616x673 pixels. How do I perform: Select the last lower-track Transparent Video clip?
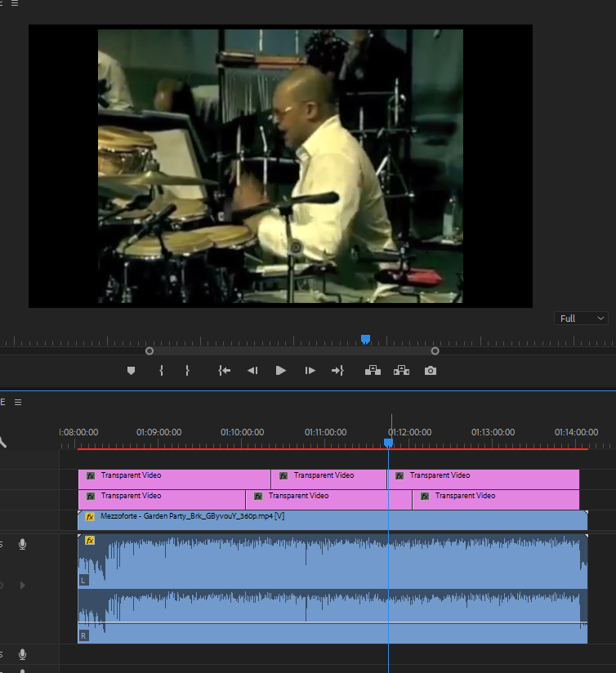click(496, 500)
